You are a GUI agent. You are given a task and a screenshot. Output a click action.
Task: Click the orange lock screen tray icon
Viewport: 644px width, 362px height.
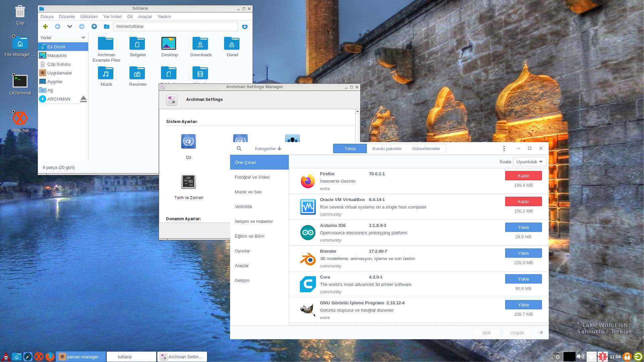pos(627,357)
